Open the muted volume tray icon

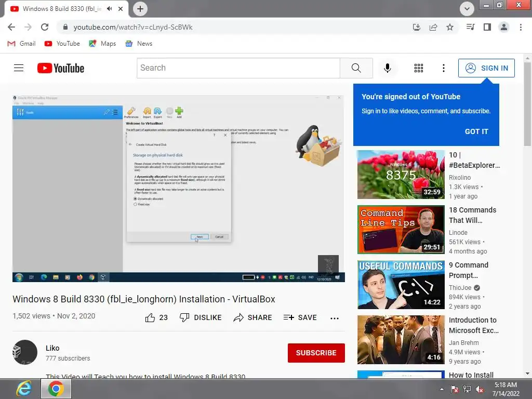pos(480,389)
